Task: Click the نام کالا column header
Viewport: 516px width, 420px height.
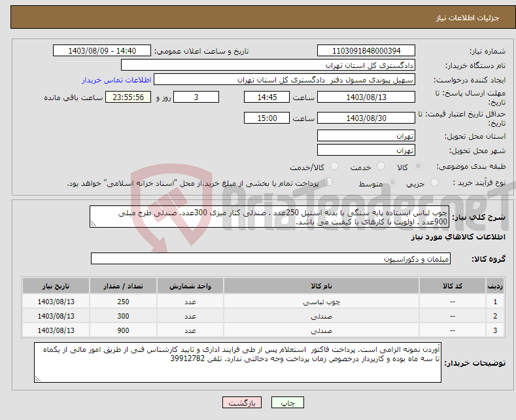Action: tap(322, 286)
